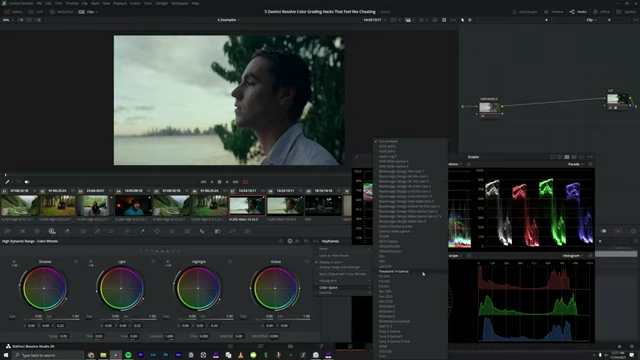The image size is (640, 360).
Task: Select the viewer picker tool at bottom-left
Action: pos(7,182)
